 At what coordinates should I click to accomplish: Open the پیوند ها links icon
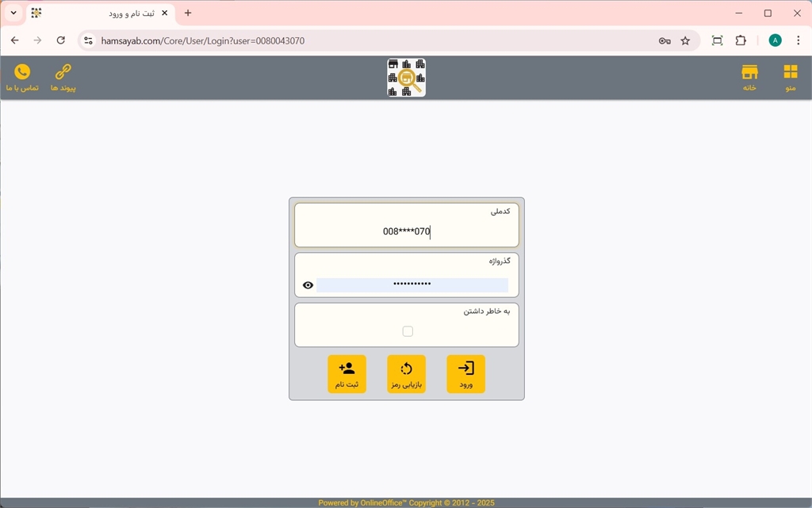(x=63, y=78)
